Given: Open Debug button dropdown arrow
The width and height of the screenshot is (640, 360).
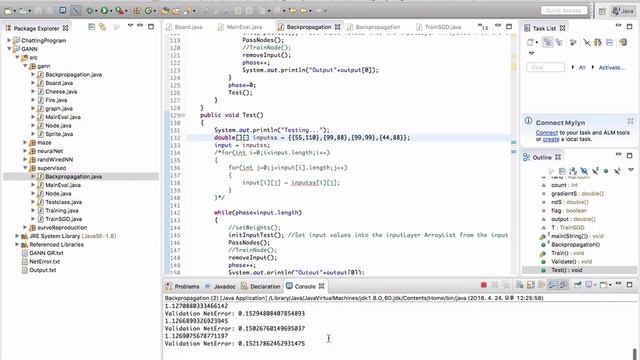Looking at the screenshot, I should point(96,11).
